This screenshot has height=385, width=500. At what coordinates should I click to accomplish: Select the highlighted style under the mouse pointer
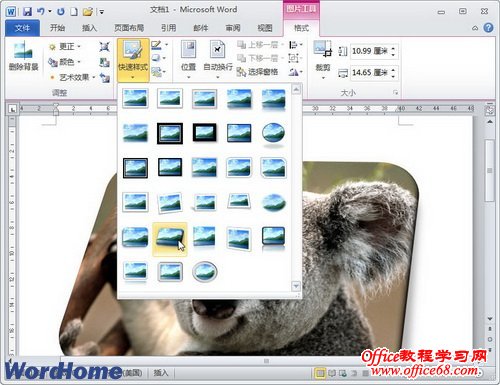170,239
